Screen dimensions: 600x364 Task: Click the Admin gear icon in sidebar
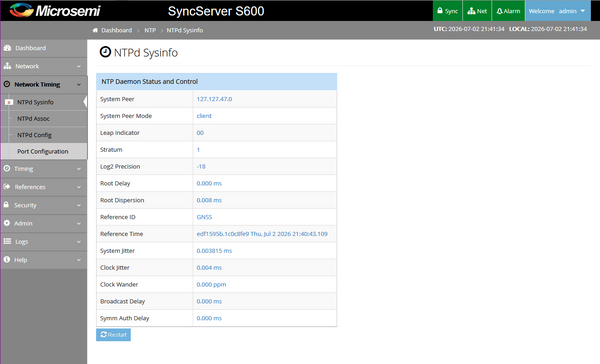coord(7,223)
